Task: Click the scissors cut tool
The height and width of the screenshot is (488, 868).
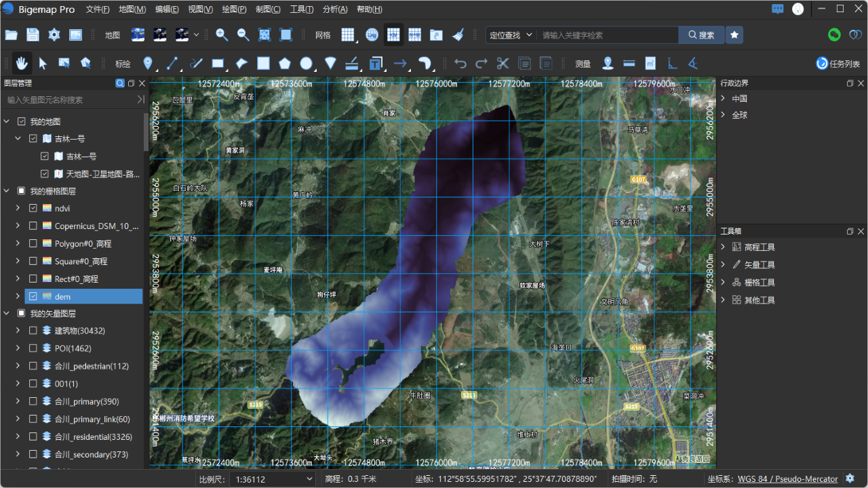Action: coord(502,63)
